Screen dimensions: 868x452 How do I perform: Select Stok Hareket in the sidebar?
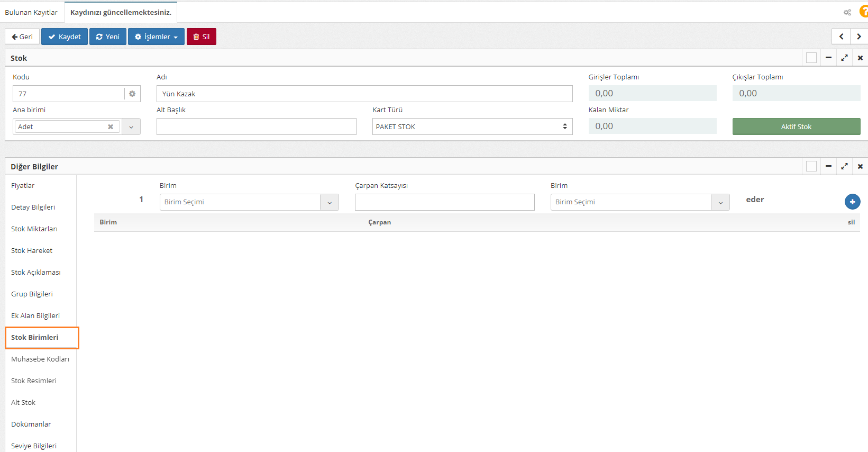tap(32, 250)
